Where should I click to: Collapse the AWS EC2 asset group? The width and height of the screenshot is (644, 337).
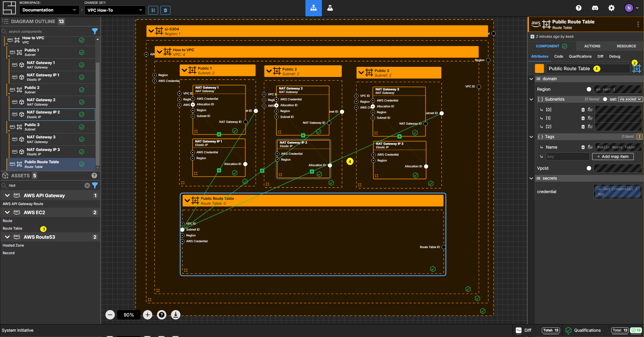7,212
